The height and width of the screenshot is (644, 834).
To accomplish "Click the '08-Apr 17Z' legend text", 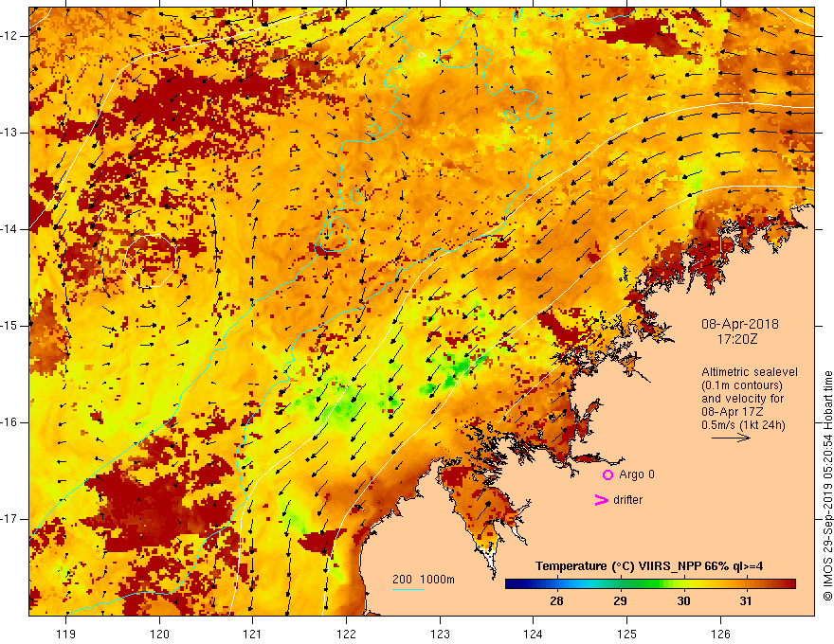I will click(x=733, y=412).
